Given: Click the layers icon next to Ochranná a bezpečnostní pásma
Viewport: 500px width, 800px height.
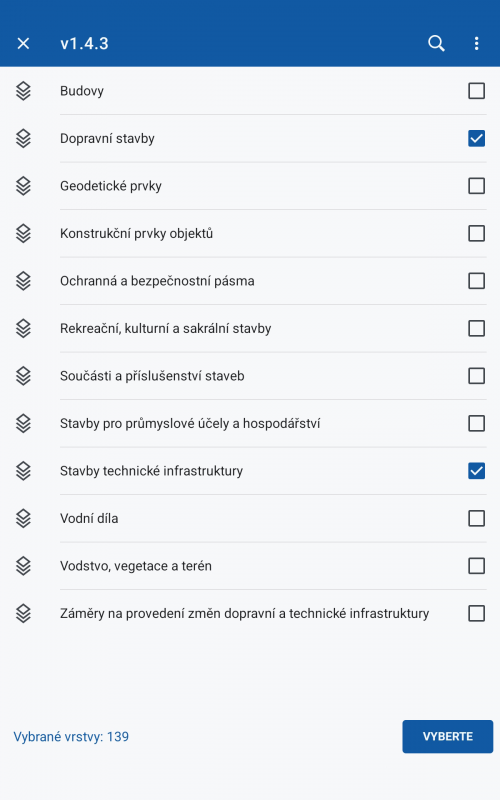Looking at the screenshot, I should (23, 281).
